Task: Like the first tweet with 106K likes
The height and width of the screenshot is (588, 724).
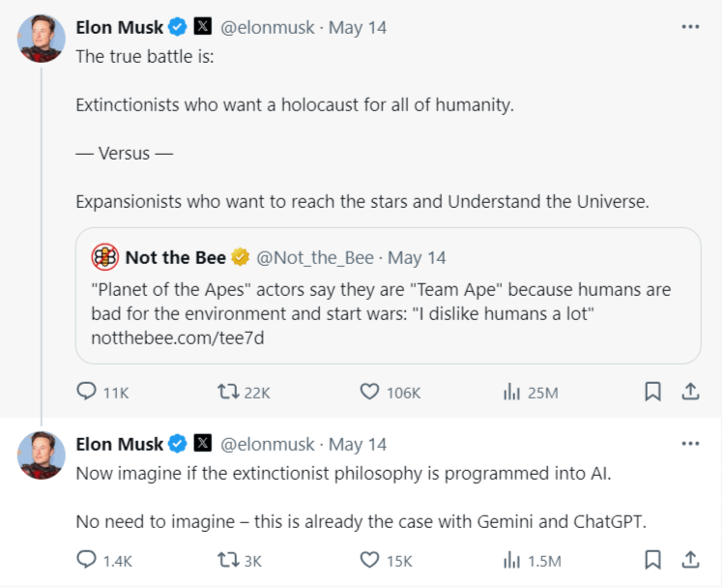Action: point(369,392)
